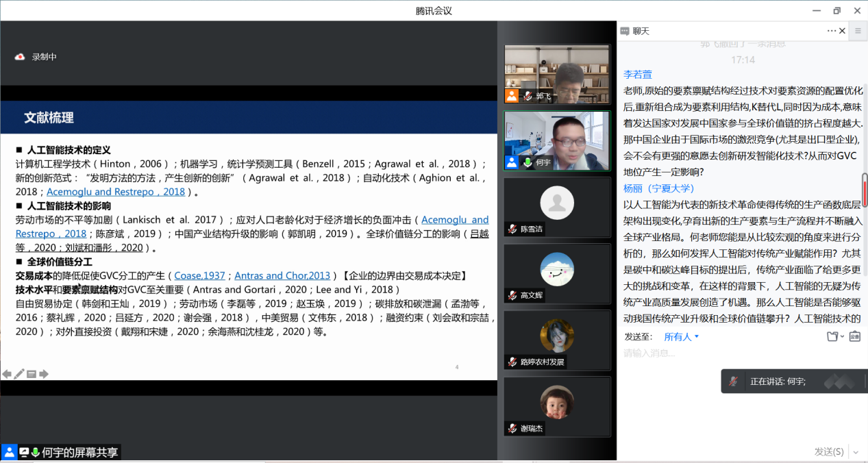868x463 pixels.
Task: Click 郭飞's muted microphone icon
Action: tap(527, 96)
